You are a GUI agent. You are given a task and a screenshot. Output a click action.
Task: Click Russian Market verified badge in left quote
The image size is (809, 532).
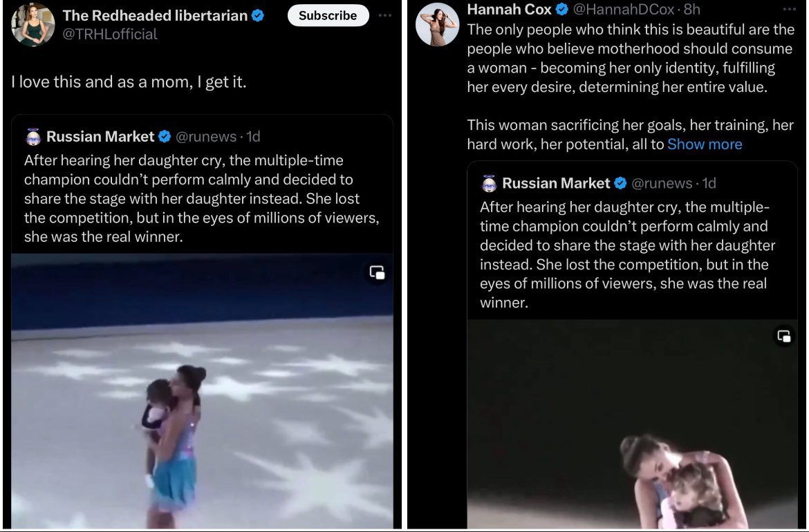[x=165, y=137]
